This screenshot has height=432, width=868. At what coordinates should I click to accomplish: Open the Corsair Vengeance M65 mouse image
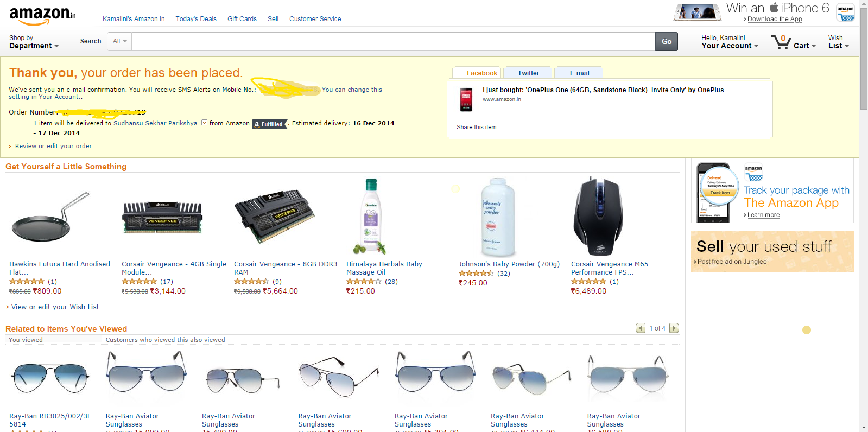pos(599,217)
